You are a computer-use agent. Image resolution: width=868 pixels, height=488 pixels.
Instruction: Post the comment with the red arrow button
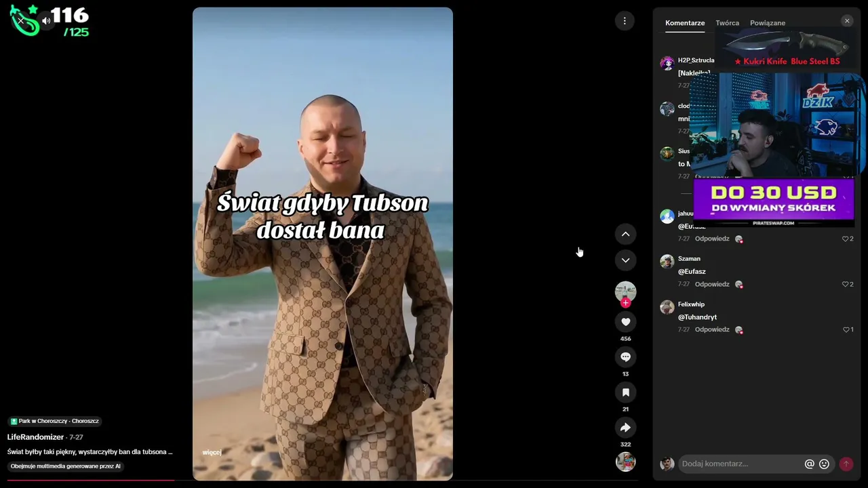tap(846, 464)
